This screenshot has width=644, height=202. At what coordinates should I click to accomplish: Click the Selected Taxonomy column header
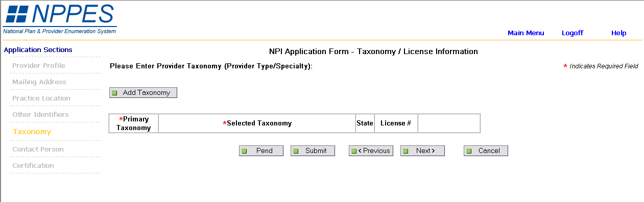click(x=257, y=123)
